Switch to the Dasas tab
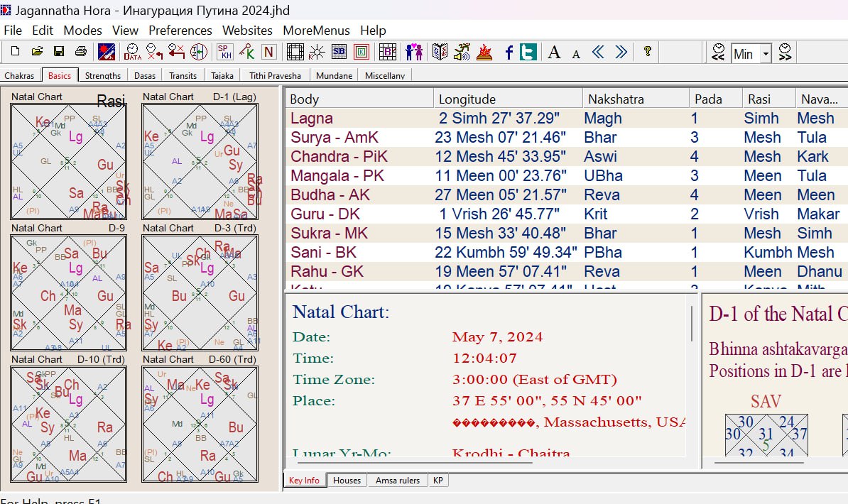This screenshot has height=504, width=848. click(145, 75)
